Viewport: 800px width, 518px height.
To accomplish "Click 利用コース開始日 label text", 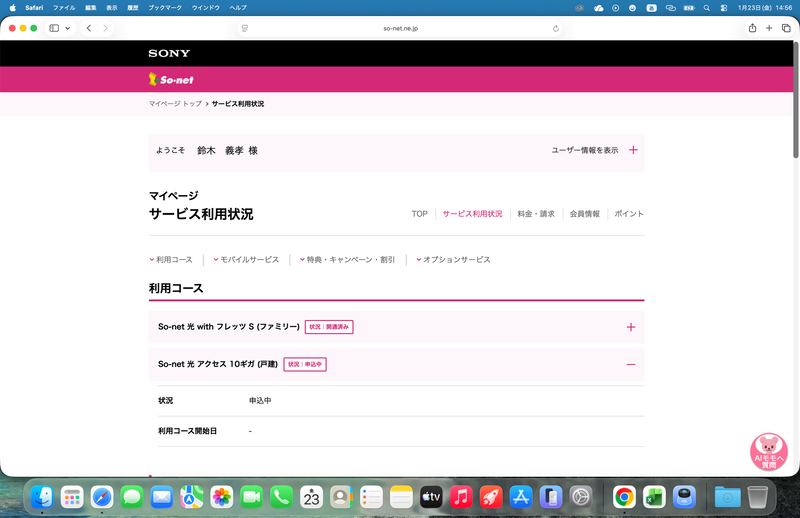I will point(187,431).
